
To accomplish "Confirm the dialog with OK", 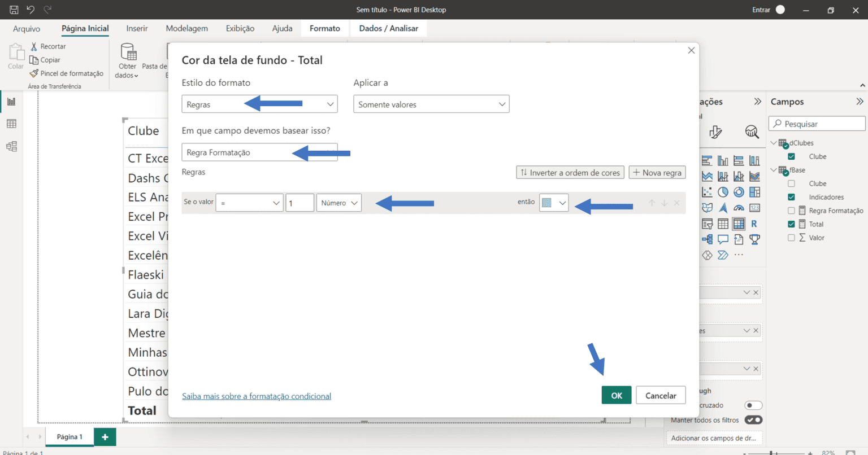I will pyautogui.click(x=616, y=395).
